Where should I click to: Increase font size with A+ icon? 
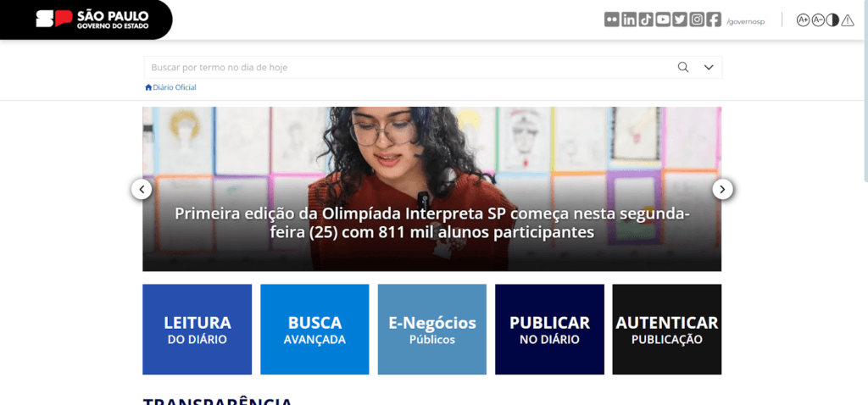[803, 20]
